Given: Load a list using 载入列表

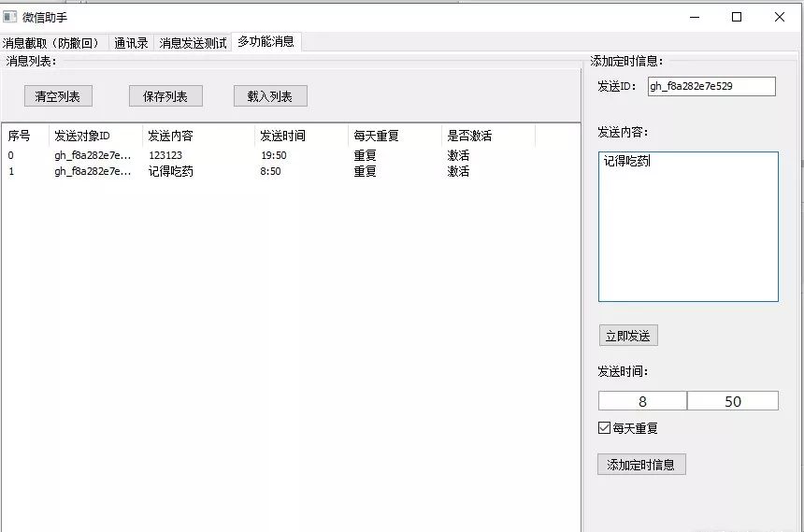Looking at the screenshot, I should pos(270,96).
